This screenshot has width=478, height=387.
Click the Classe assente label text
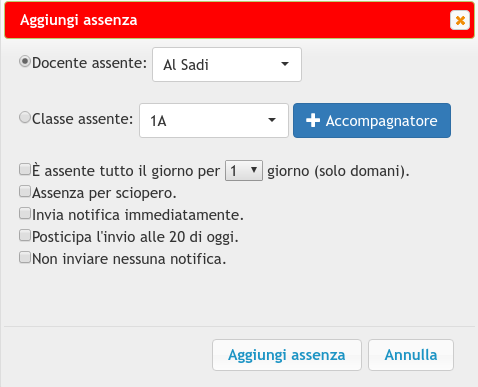83,119
